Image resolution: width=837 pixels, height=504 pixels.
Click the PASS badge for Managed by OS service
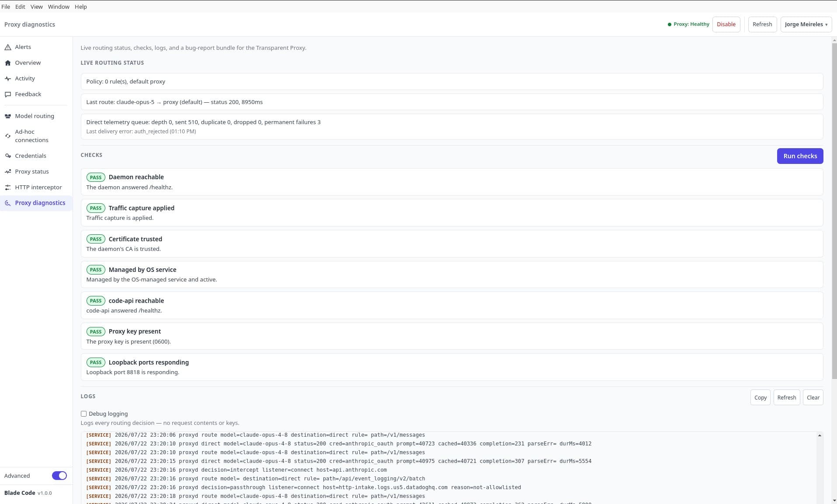coord(96,270)
